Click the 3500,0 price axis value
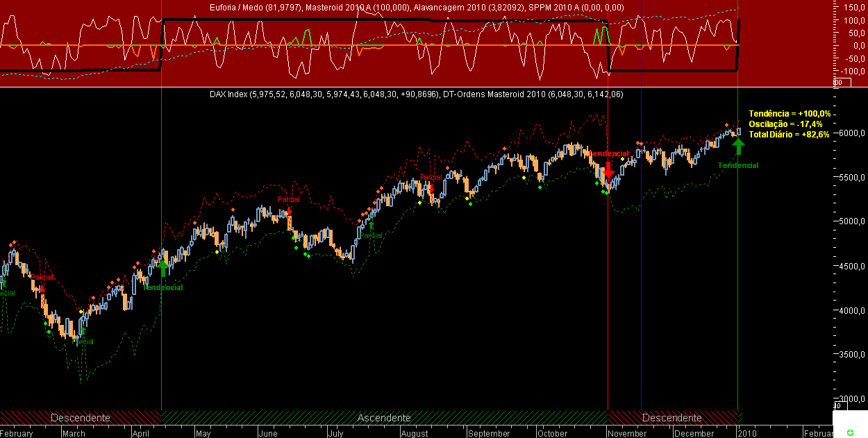This screenshot has width=868, height=438. point(852,355)
